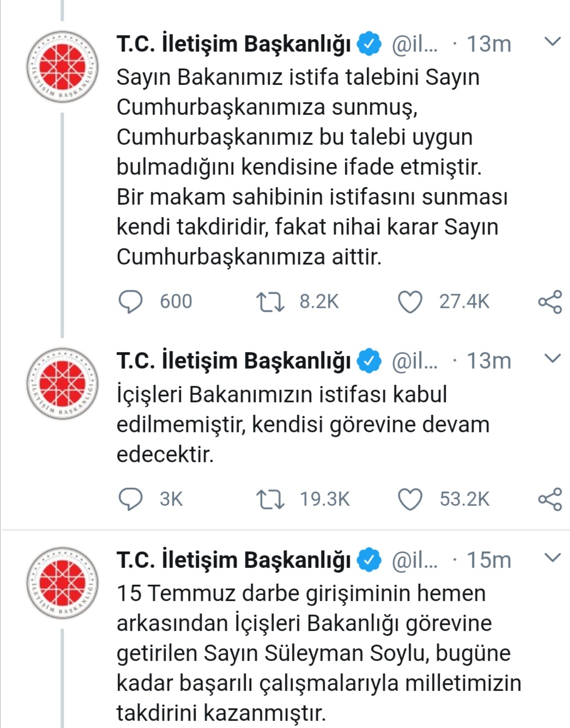Tap the 13m timestamp on the second tweet
The image size is (570, 728).
coord(488,360)
